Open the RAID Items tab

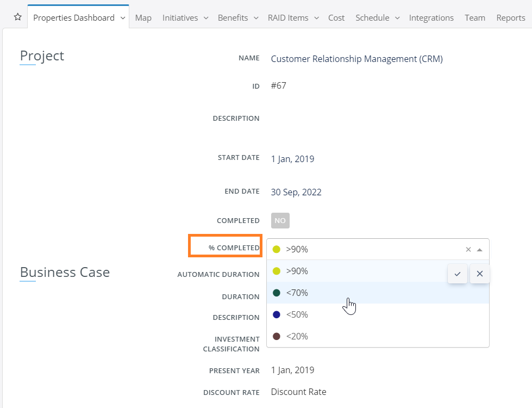click(288, 18)
